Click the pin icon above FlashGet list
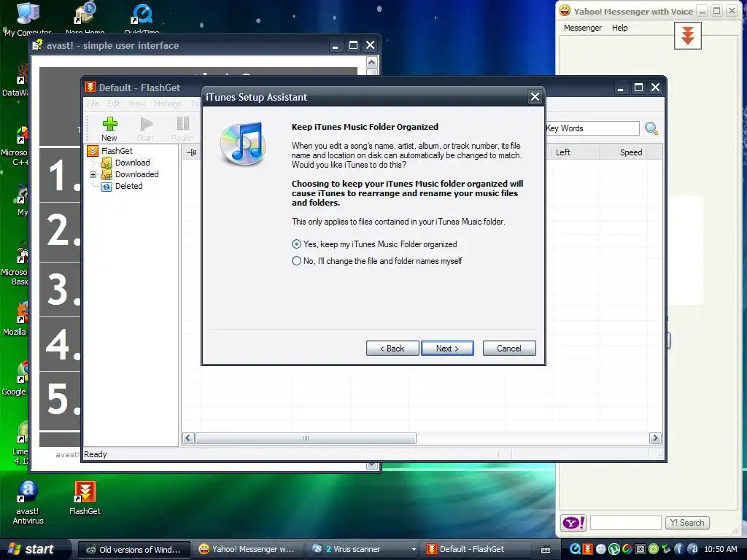Image resolution: width=747 pixels, height=560 pixels. (192, 152)
